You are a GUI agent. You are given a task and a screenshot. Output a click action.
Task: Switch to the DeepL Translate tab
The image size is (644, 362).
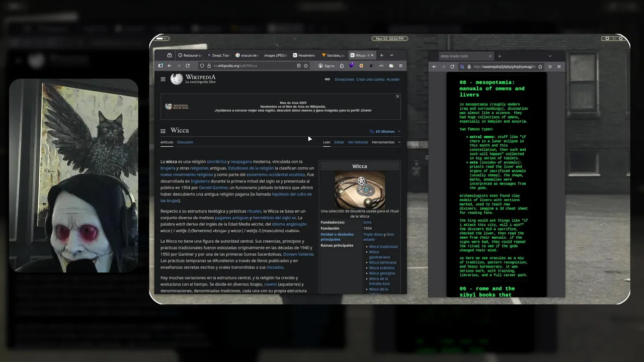[x=218, y=55]
